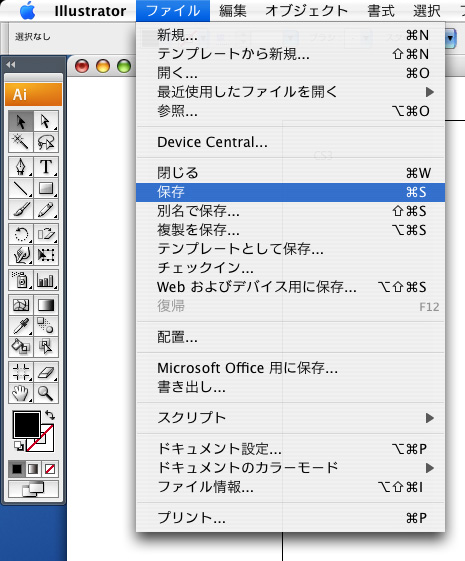Select the Pen tool
This screenshot has width=465, height=561.
click(21, 167)
